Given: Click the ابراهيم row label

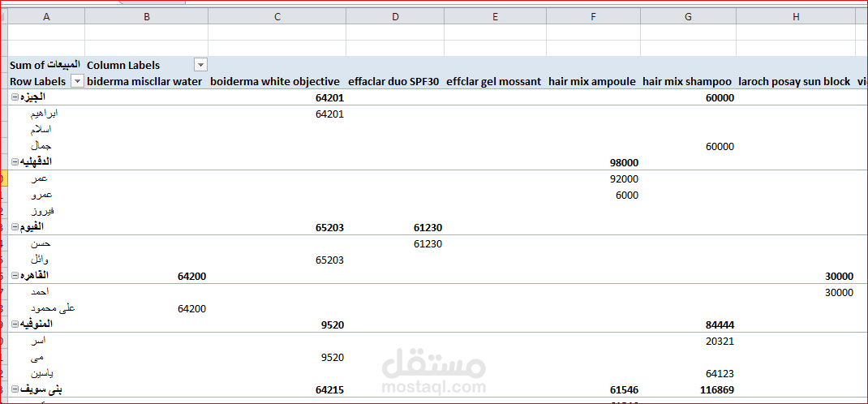Looking at the screenshot, I should (x=45, y=114).
